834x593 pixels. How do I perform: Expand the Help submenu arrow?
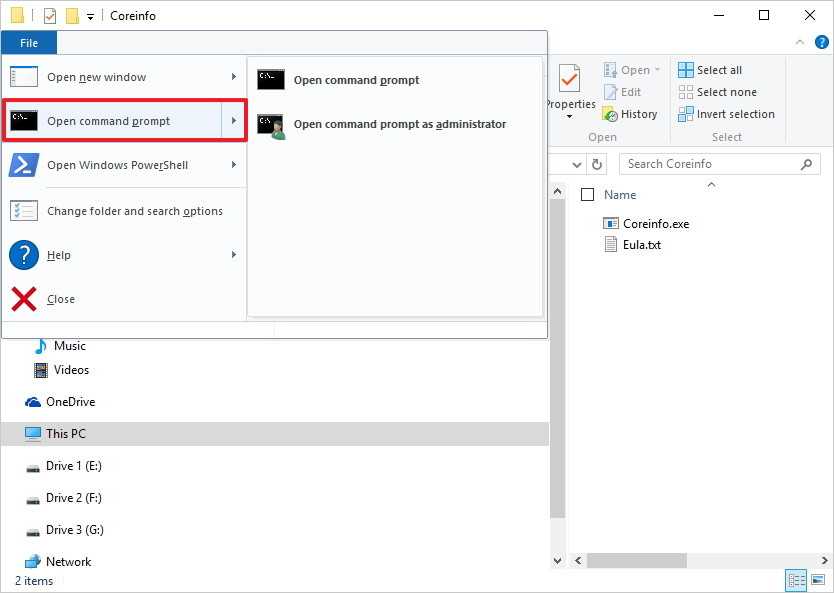pos(234,255)
